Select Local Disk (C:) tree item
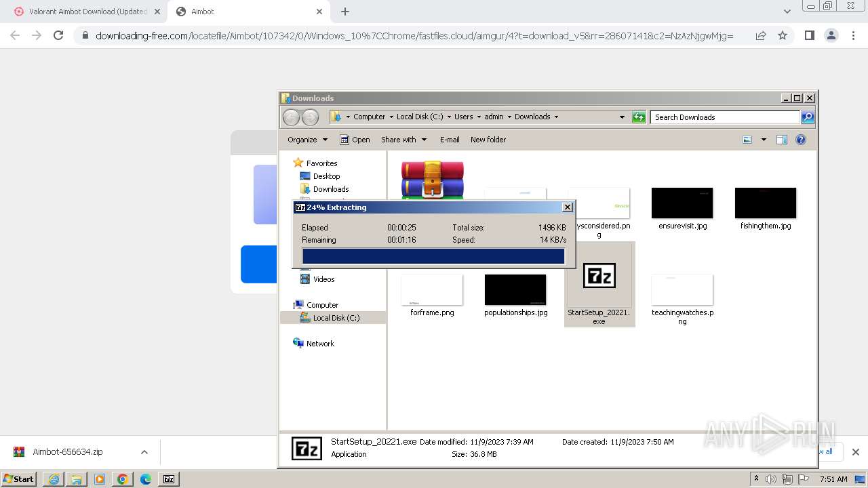 tap(336, 318)
